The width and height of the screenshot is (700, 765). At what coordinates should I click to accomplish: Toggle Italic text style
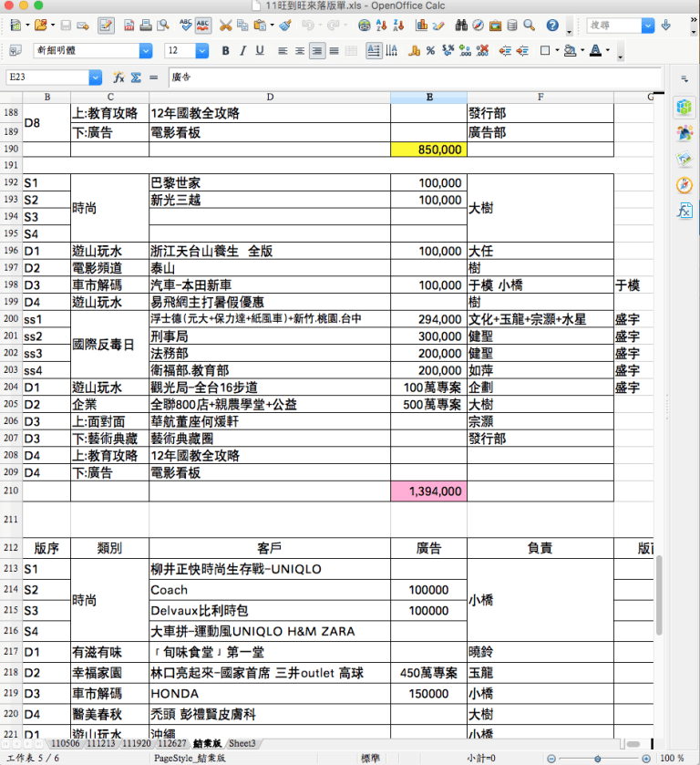point(242,51)
